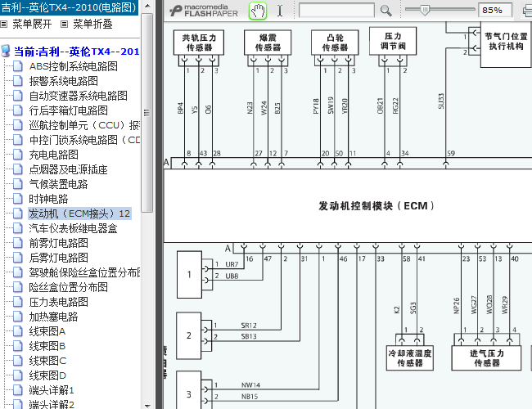This screenshot has height=409, width=532.
Task: Click page icon next to 线束图A
Action: click(18, 331)
